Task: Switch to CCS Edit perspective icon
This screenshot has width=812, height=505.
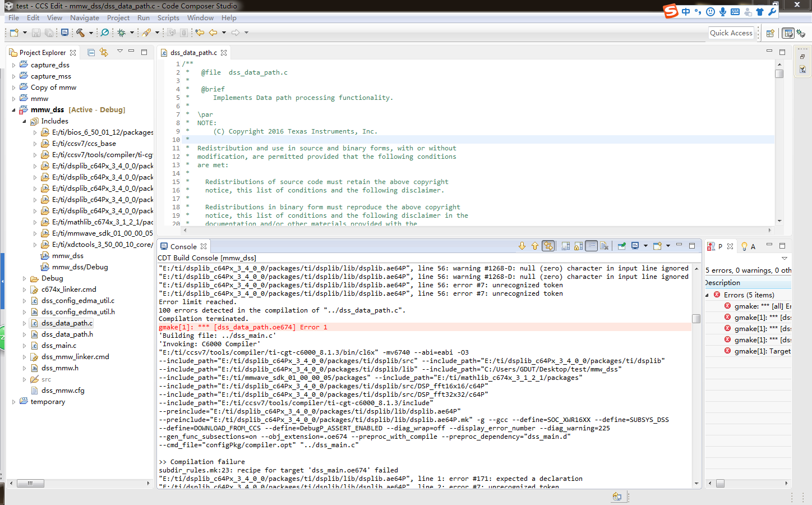Action: coord(788,33)
